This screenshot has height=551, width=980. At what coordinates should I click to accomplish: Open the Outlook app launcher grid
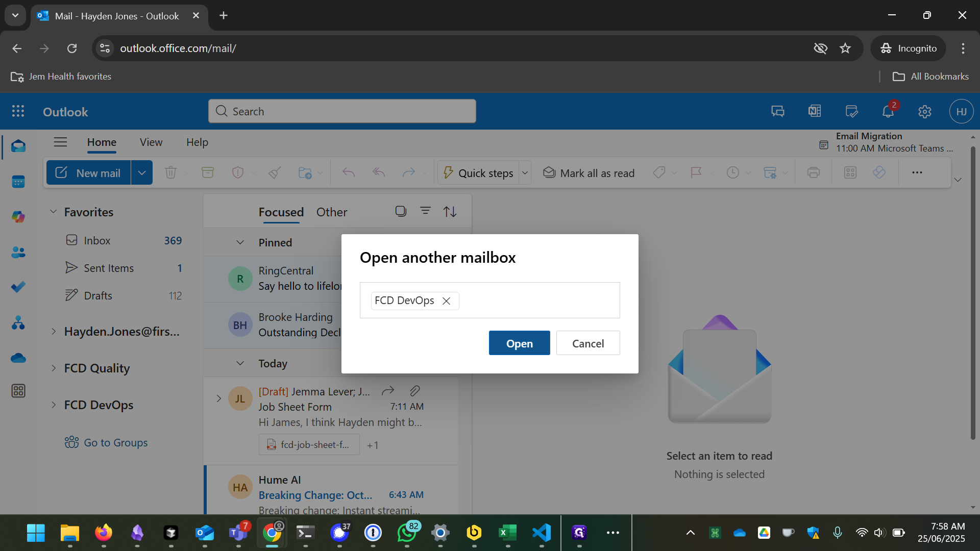click(18, 111)
